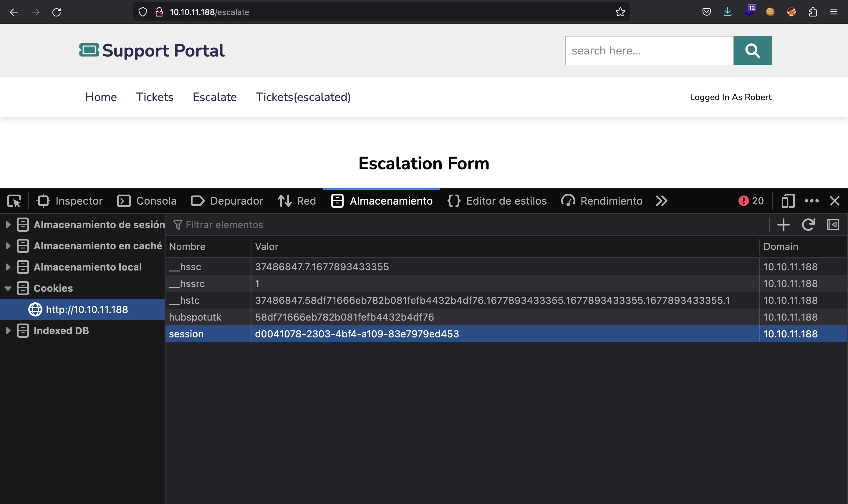
Task: Open the Tickets(escalated) tab
Action: point(303,97)
